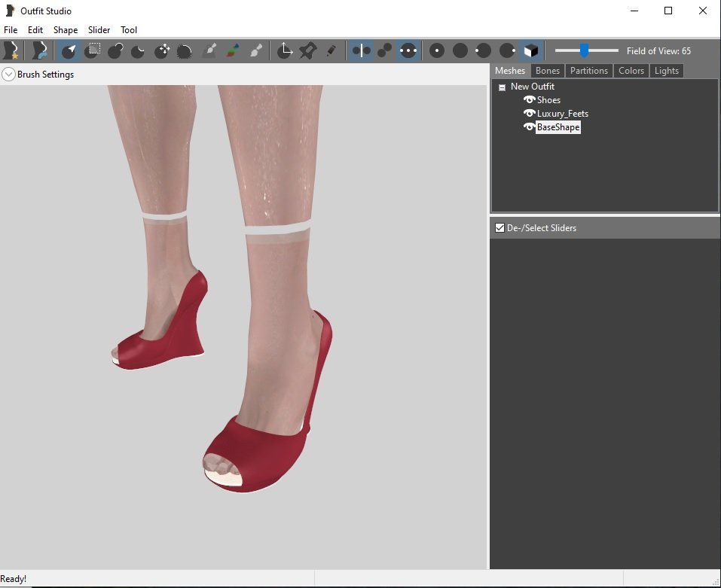Select the spiky Smooth brush tool
The image size is (721, 588).
coord(185,50)
